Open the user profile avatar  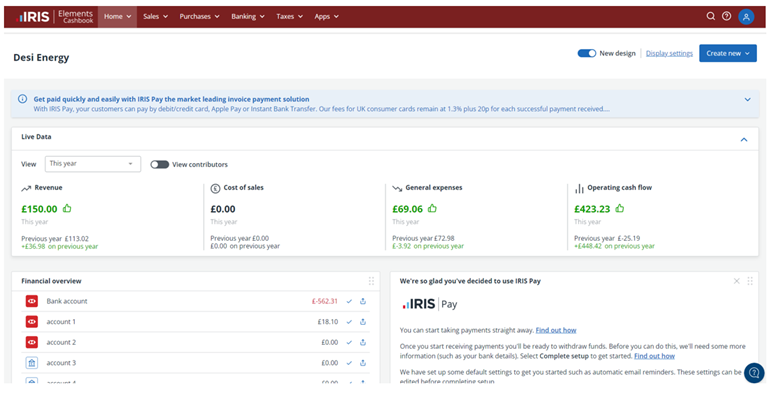(746, 16)
